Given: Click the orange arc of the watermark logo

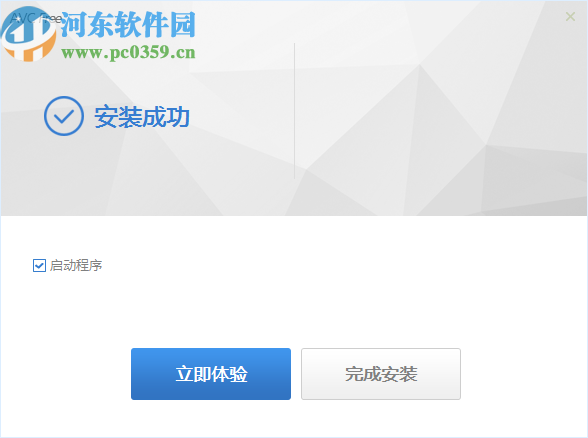Looking at the screenshot, I should pyautogui.click(x=41, y=51).
